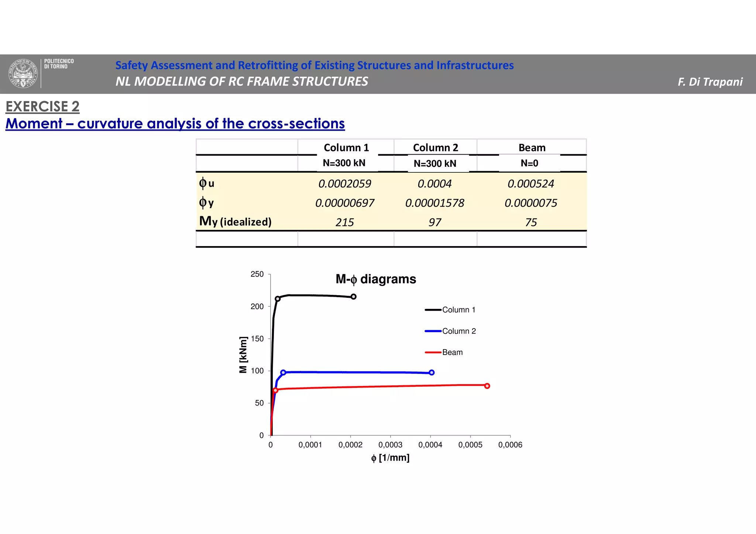Click the Moment – curvature analysis underlined title
Screen dimensions: 756x534
[175, 124]
